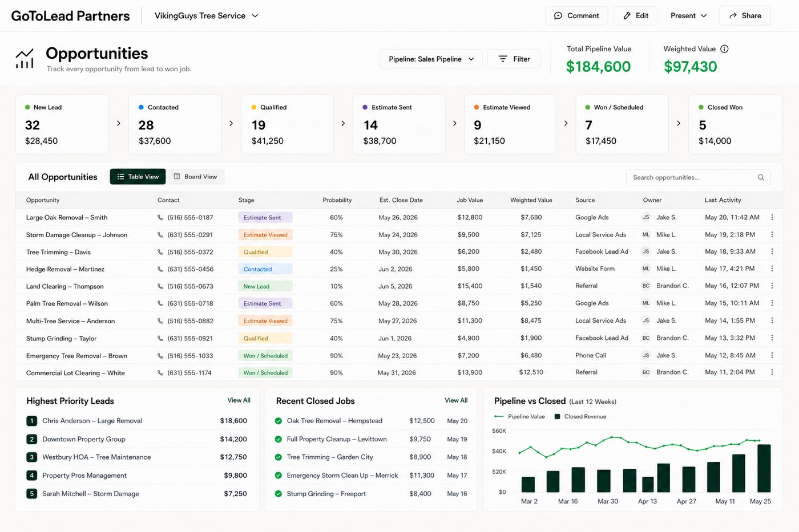Screen dimensions: 799x532
Task: Select the New Lead stage card
Action: (62, 124)
